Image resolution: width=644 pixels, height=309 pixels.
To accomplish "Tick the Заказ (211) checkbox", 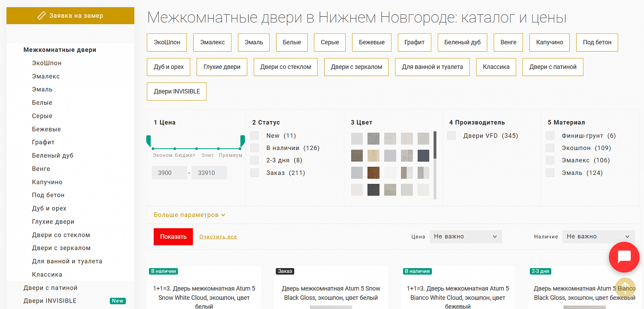I will (x=255, y=173).
